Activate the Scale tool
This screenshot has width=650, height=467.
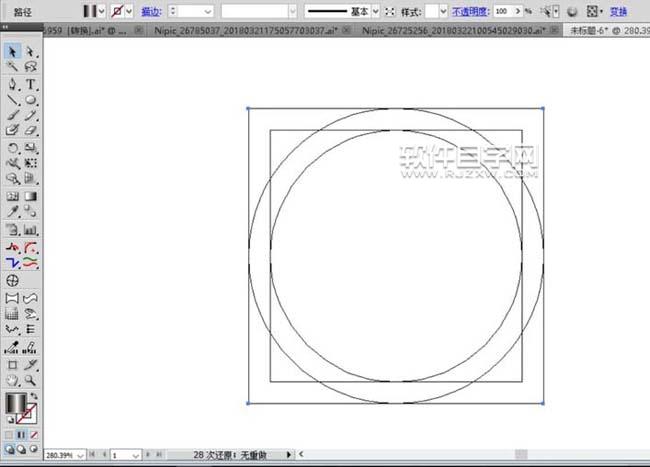[x=30, y=148]
